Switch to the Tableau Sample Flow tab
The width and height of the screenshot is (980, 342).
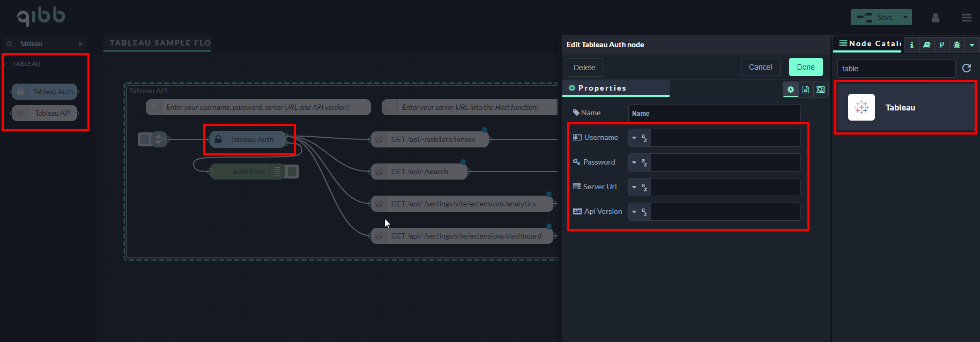point(160,43)
